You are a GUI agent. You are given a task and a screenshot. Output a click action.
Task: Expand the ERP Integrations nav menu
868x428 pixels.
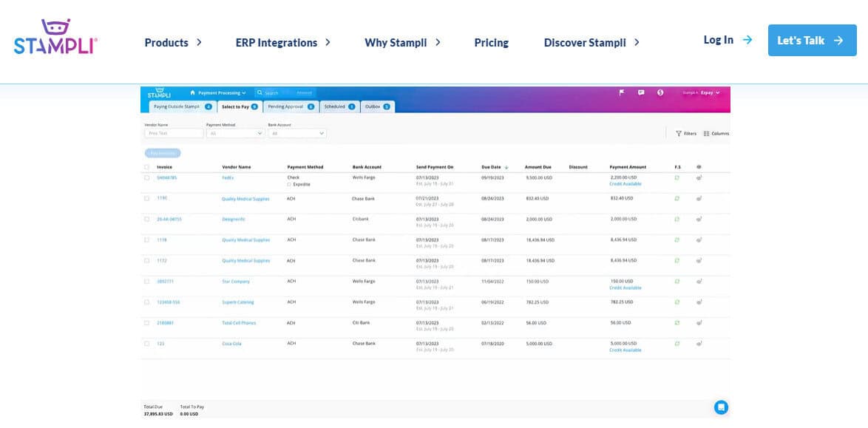pyautogui.click(x=283, y=43)
